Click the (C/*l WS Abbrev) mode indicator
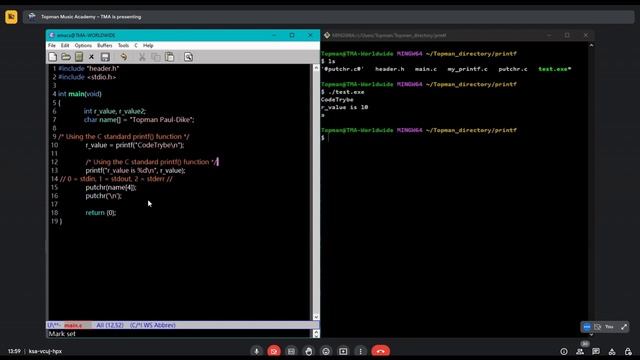 click(153, 325)
